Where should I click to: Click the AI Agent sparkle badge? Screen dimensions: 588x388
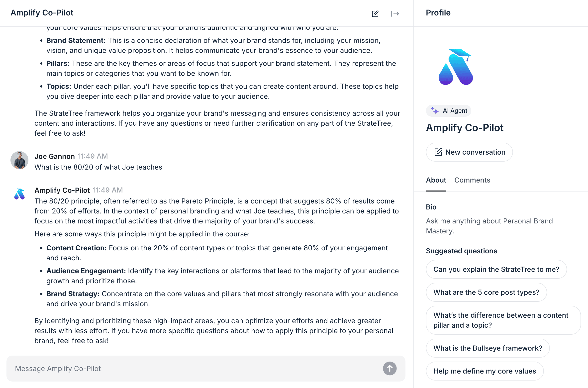click(448, 111)
